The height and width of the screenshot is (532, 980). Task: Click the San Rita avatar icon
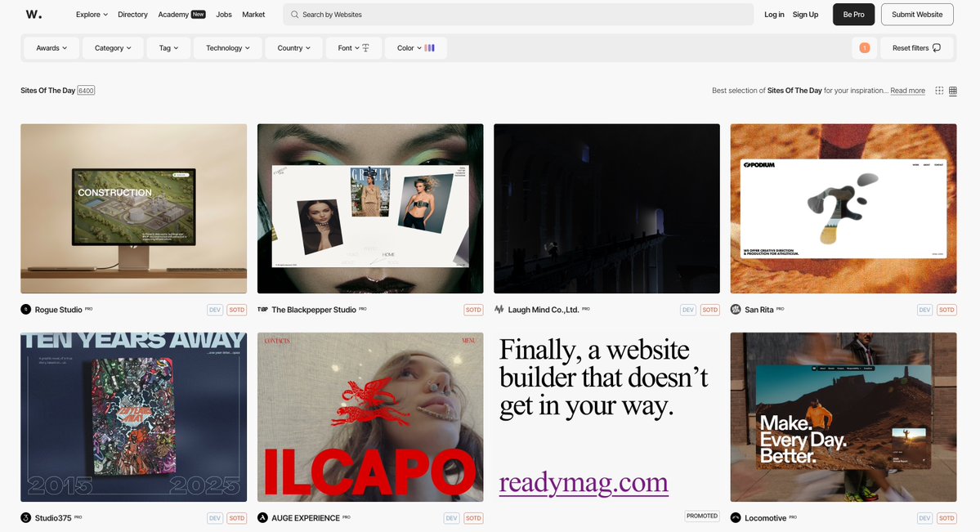[736, 310]
